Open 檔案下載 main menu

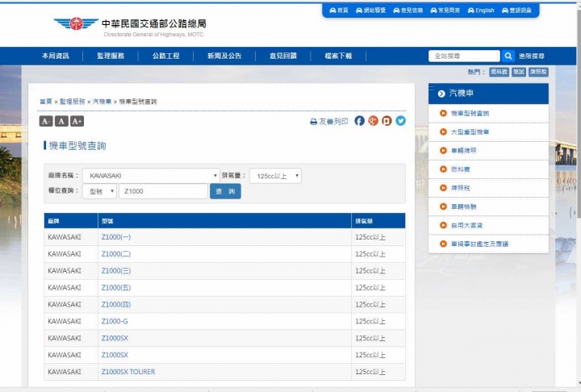tap(338, 56)
